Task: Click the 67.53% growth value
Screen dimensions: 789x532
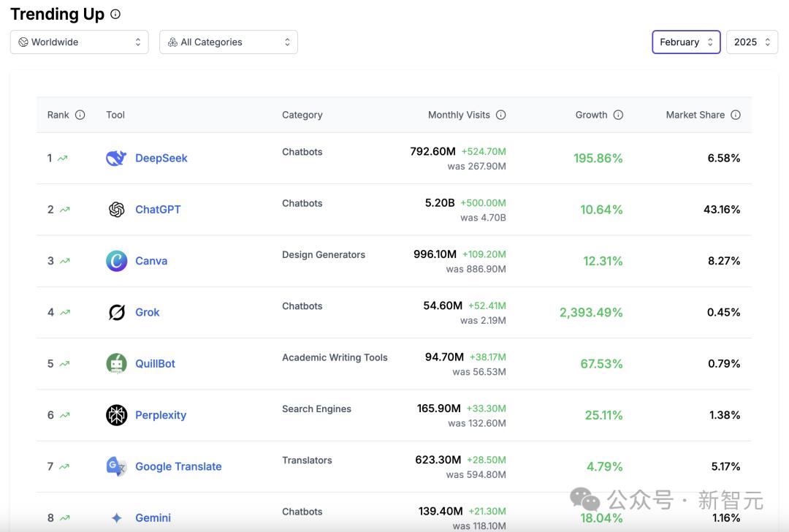Action: 601,363
